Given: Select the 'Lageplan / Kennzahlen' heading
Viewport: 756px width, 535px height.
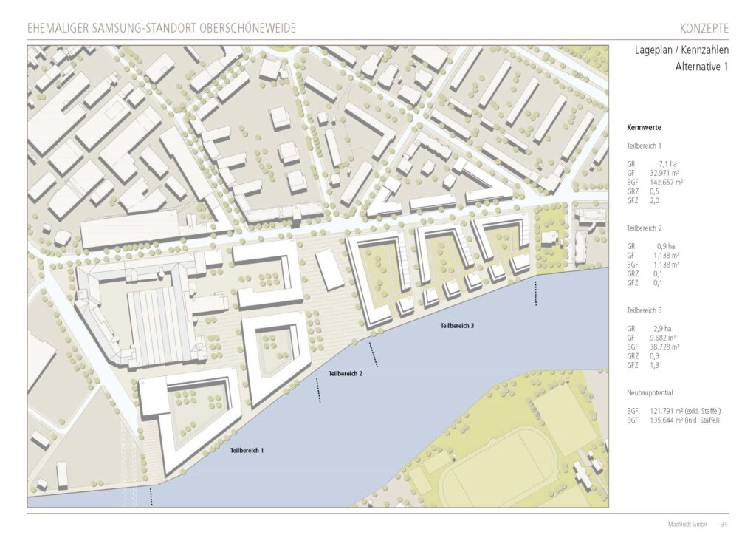Looking at the screenshot, I should point(681,51).
